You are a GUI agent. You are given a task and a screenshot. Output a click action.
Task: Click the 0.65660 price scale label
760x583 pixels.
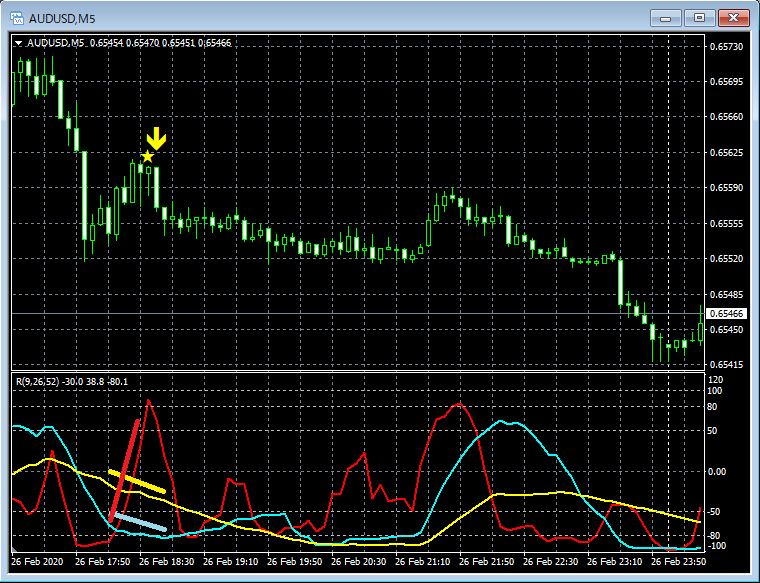coord(726,117)
